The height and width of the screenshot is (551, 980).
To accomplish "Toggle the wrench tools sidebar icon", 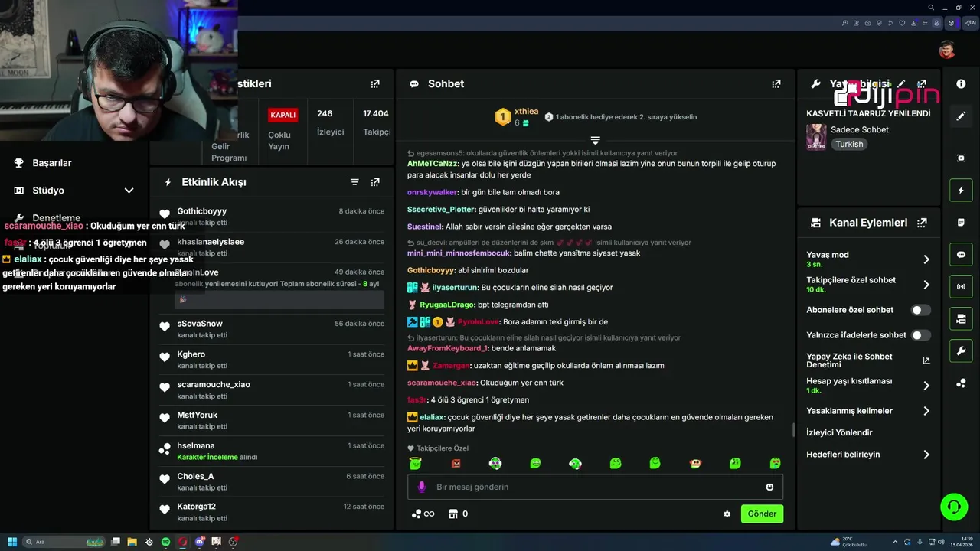I will click(961, 351).
